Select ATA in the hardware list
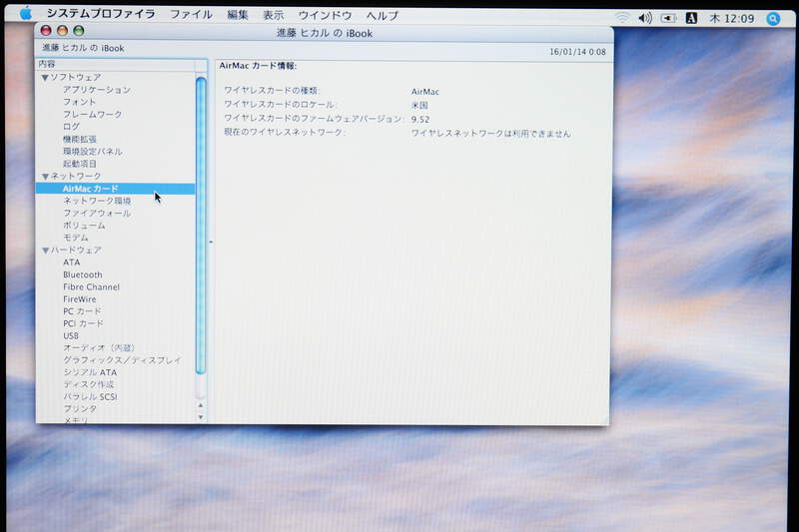799x532 pixels. click(x=71, y=263)
